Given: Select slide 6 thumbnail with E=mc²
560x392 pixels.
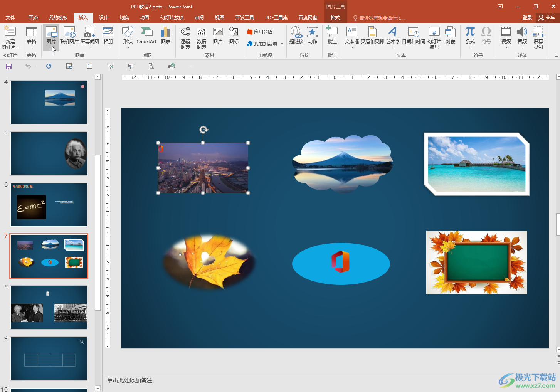Looking at the screenshot, I should pos(49,205).
